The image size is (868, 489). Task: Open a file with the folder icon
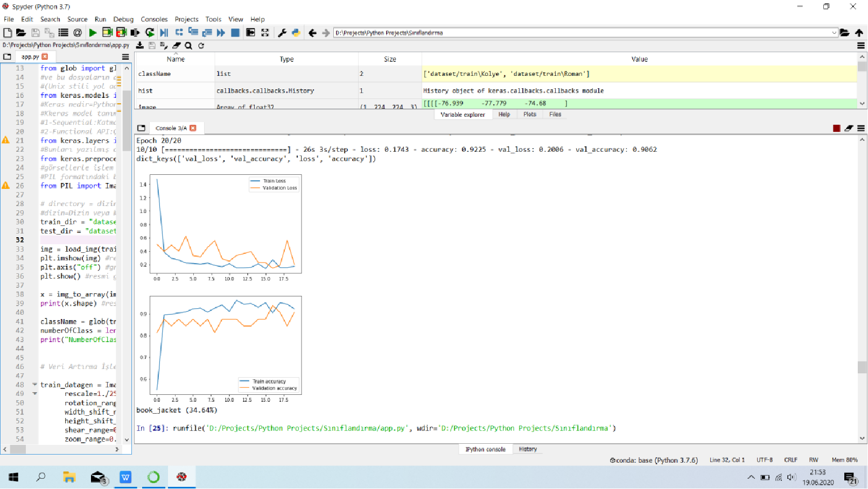pos(21,33)
